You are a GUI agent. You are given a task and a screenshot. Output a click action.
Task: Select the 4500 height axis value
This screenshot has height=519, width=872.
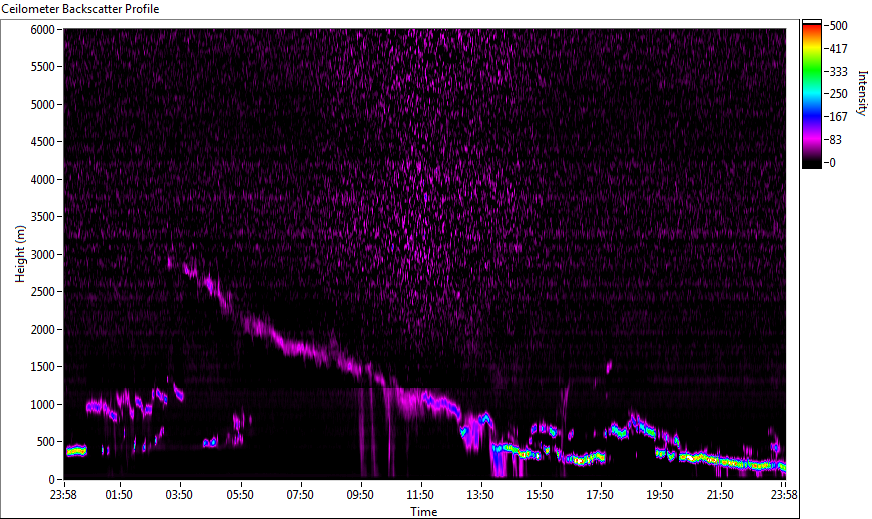[x=42, y=142]
